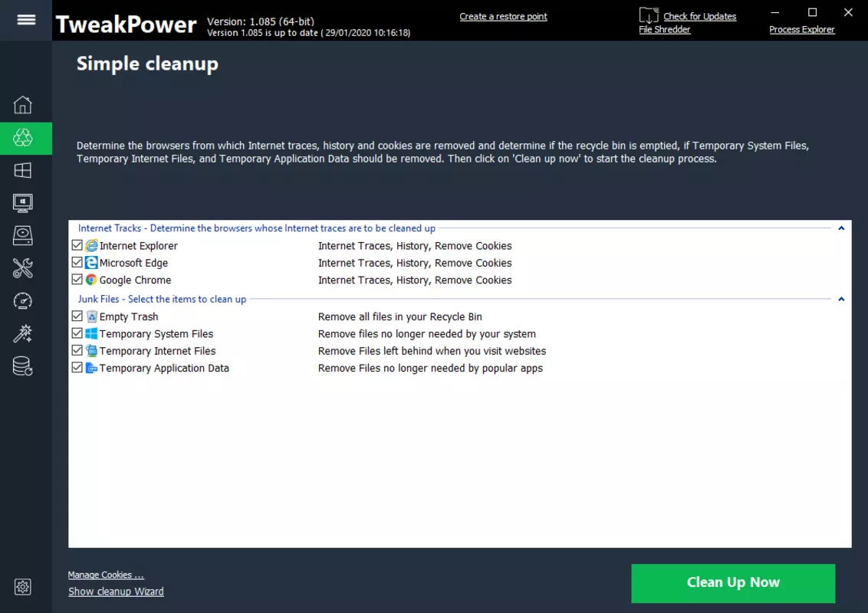Image resolution: width=868 pixels, height=613 pixels.
Task: Click the Google Chrome browser icon
Action: (91, 280)
